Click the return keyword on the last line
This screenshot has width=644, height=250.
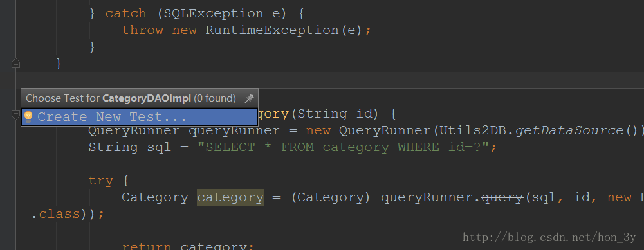[x=147, y=246]
